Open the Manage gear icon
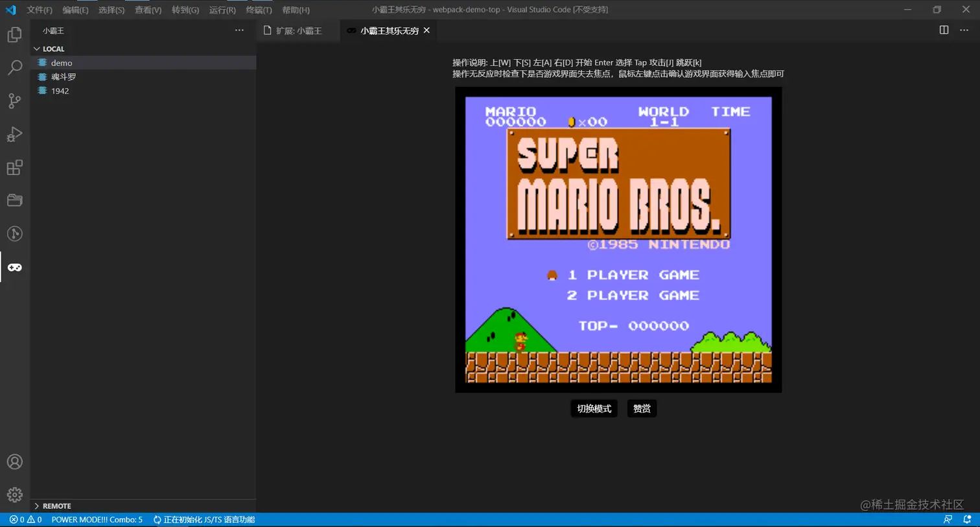 point(14,495)
